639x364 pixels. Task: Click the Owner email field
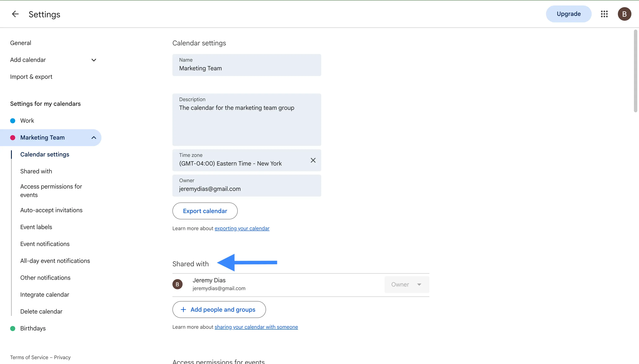[247, 186]
